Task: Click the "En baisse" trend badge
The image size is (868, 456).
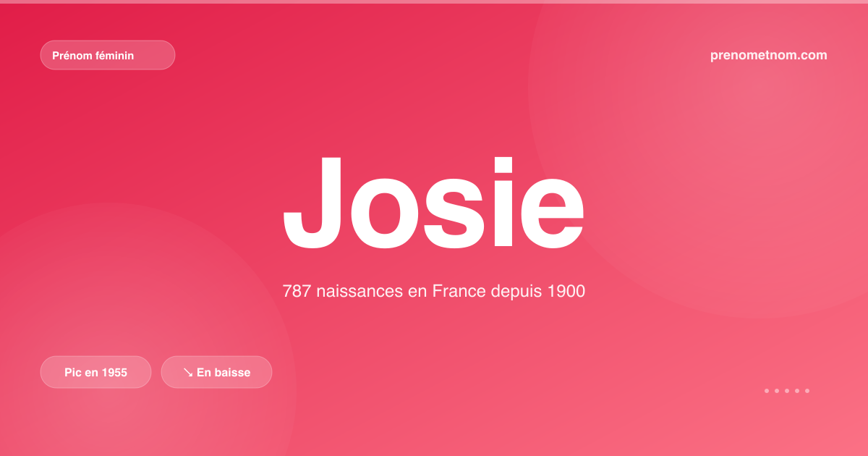Action: point(216,372)
